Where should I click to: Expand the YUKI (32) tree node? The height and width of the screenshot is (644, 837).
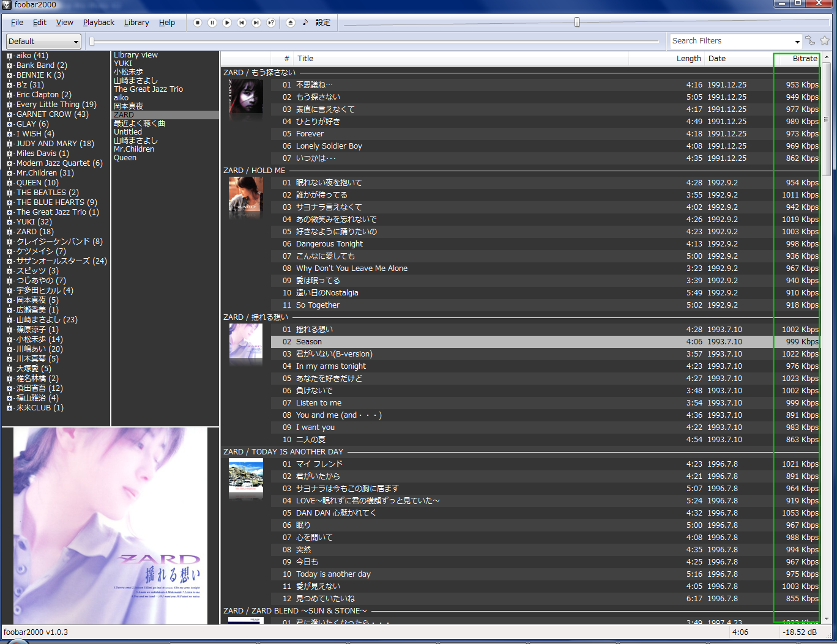9,222
